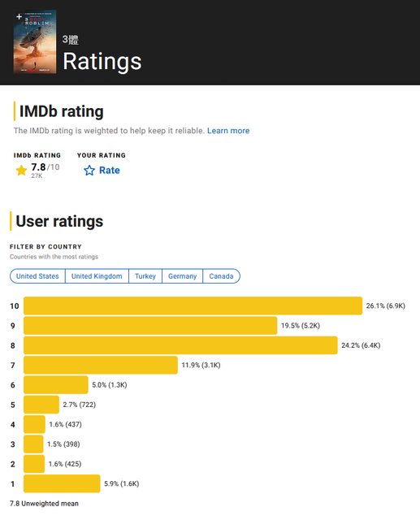Click the yellow IMDb rating star

click(x=21, y=171)
